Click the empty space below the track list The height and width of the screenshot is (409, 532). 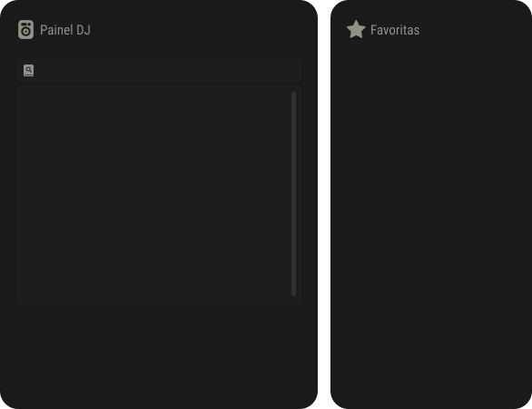159,354
